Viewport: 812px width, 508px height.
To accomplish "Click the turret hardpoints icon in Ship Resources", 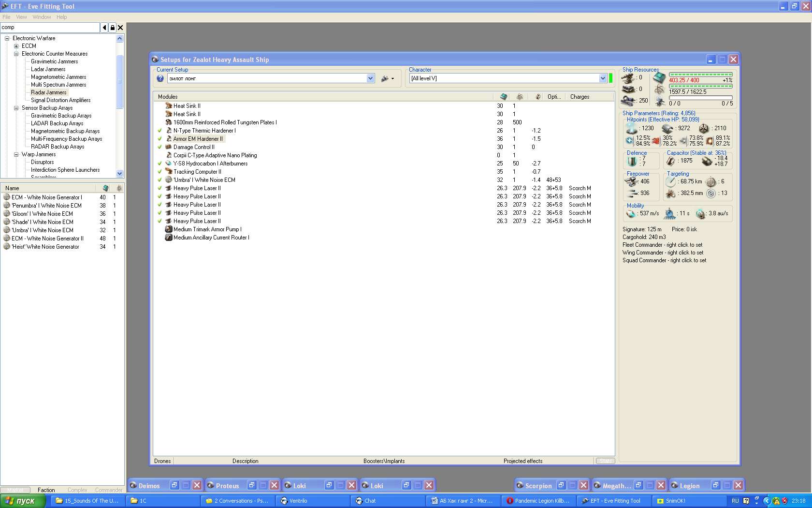I will (628, 78).
